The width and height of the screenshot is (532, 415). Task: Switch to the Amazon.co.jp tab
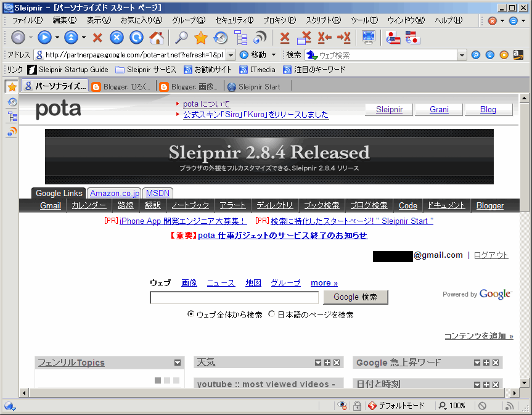pos(113,193)
